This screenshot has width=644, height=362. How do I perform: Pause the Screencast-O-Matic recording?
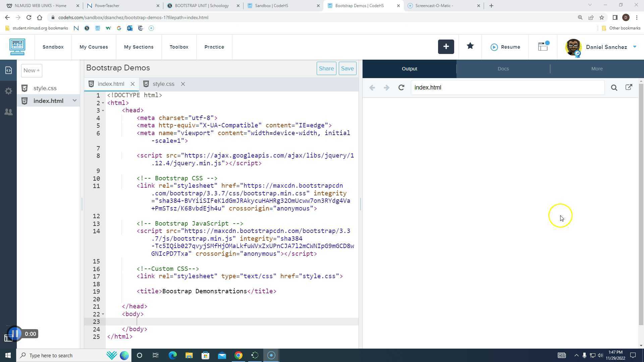tap(15, 334)
